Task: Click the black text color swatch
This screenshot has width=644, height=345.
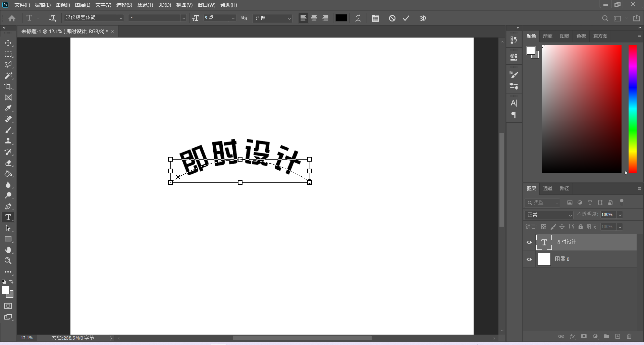Action: coord(341,18)
